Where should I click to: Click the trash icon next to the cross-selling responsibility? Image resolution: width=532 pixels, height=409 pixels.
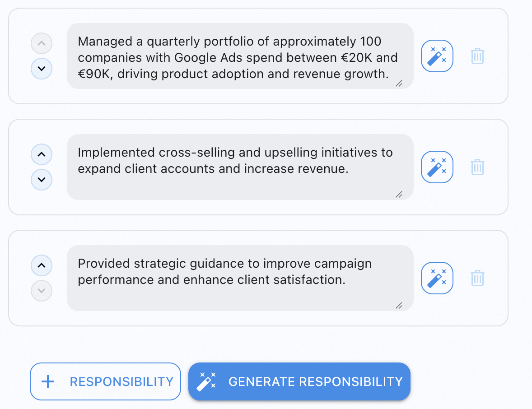[x=478, y=167]
